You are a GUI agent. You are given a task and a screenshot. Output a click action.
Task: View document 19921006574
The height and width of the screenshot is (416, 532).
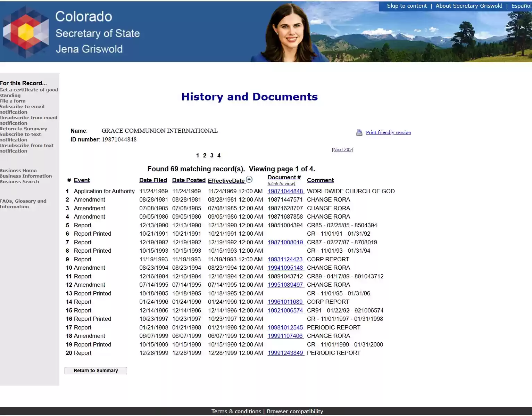(x=286, y=310)
